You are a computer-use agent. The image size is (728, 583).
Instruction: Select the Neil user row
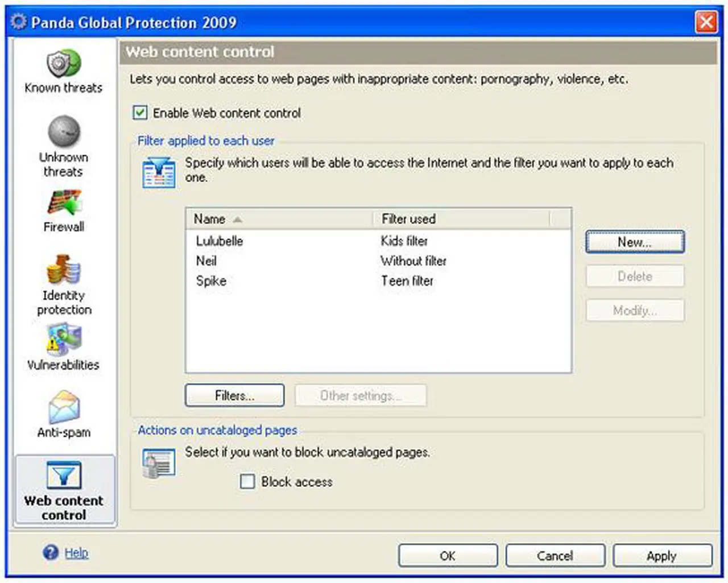click(x=378, y=261)
